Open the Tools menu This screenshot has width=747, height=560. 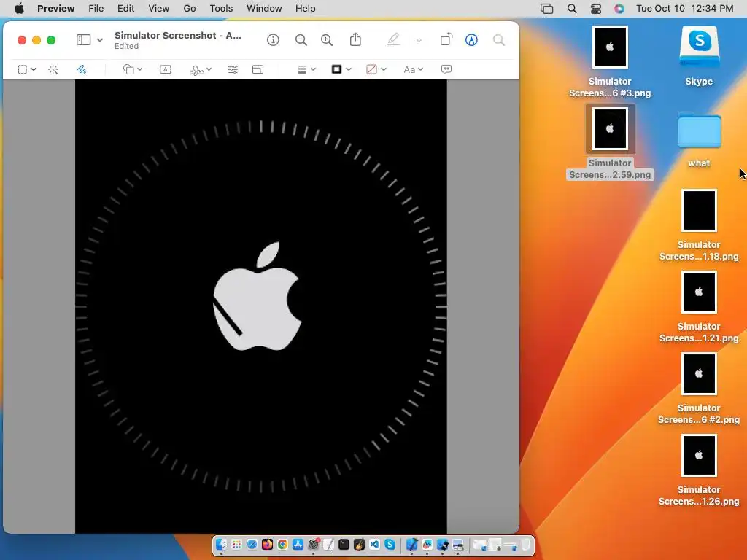pos(221,9)
